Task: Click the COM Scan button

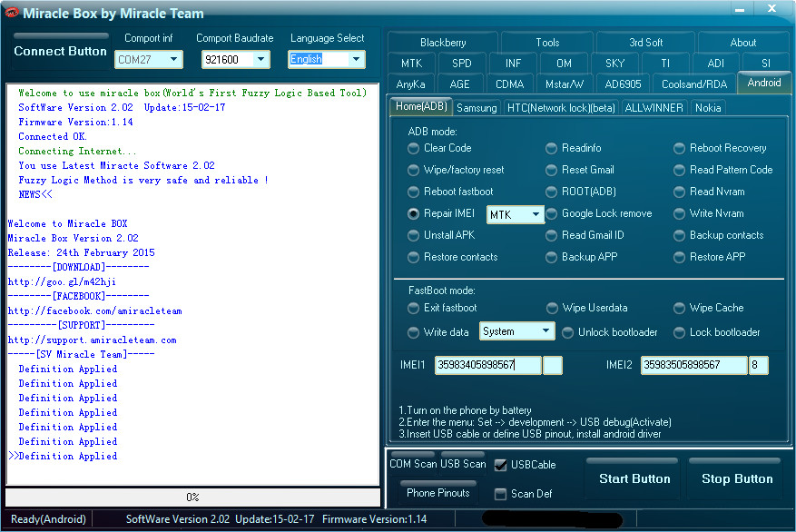Action: tap(413, 464)
